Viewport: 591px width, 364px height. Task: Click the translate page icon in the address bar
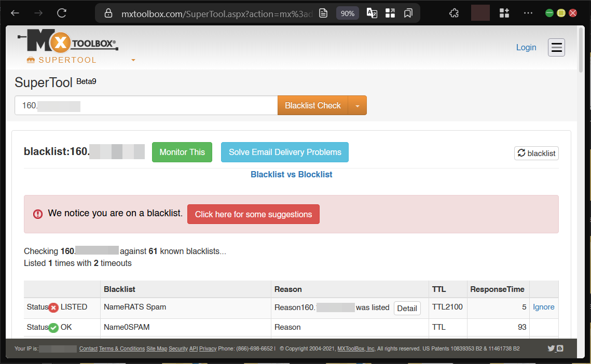[x=372, y=12]
